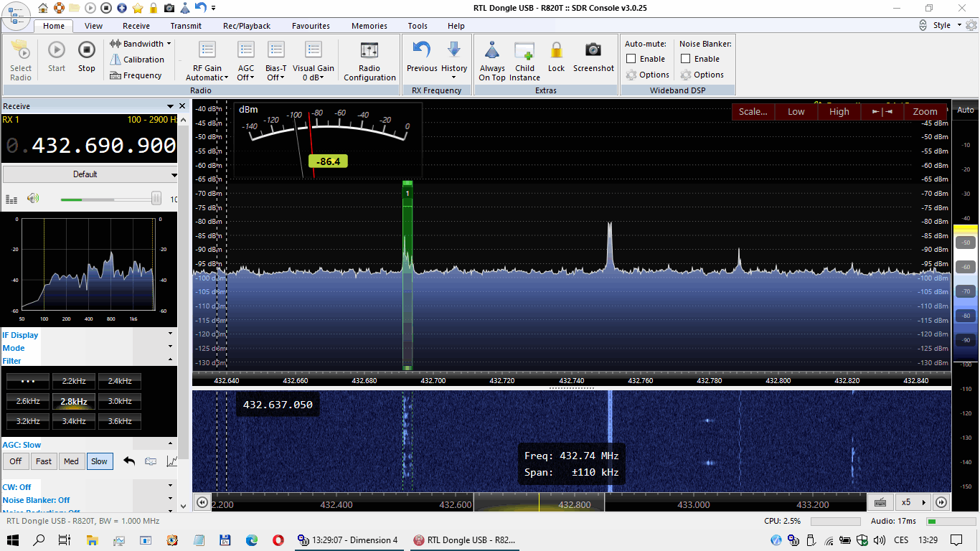Toggle Always On Top
Viewport: 980px width, 551px height.
tap(492, 51)
